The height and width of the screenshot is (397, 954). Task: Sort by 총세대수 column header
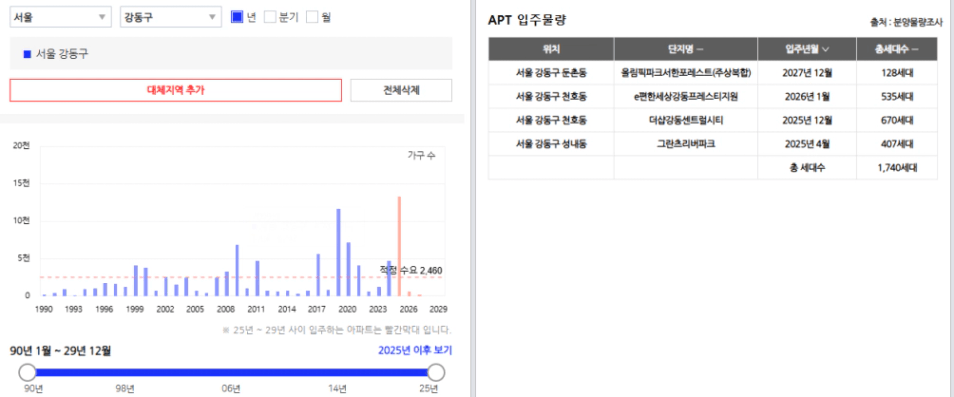(897, 49)
